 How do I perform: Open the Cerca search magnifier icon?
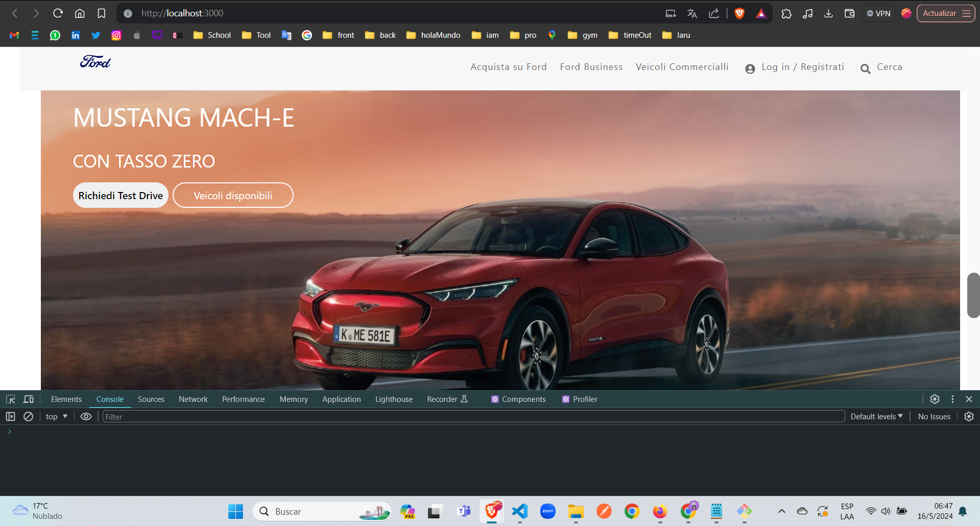[865, 68]
